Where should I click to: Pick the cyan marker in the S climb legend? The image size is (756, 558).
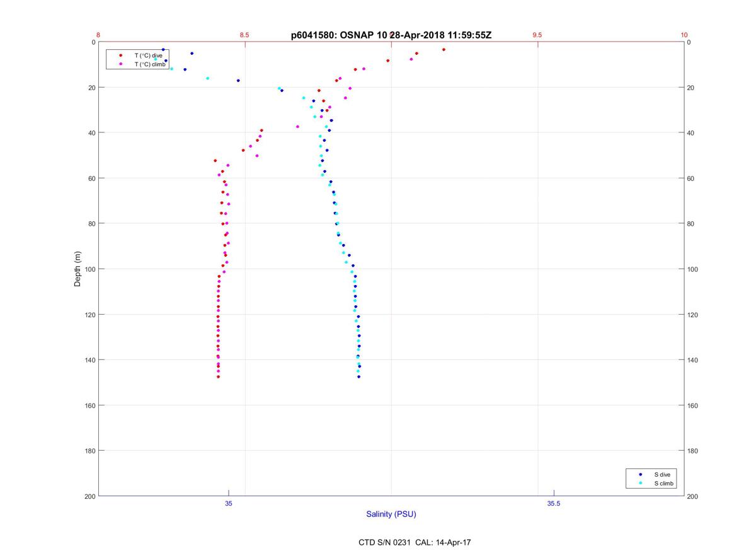pyautogui.click(x=640, y=484)
